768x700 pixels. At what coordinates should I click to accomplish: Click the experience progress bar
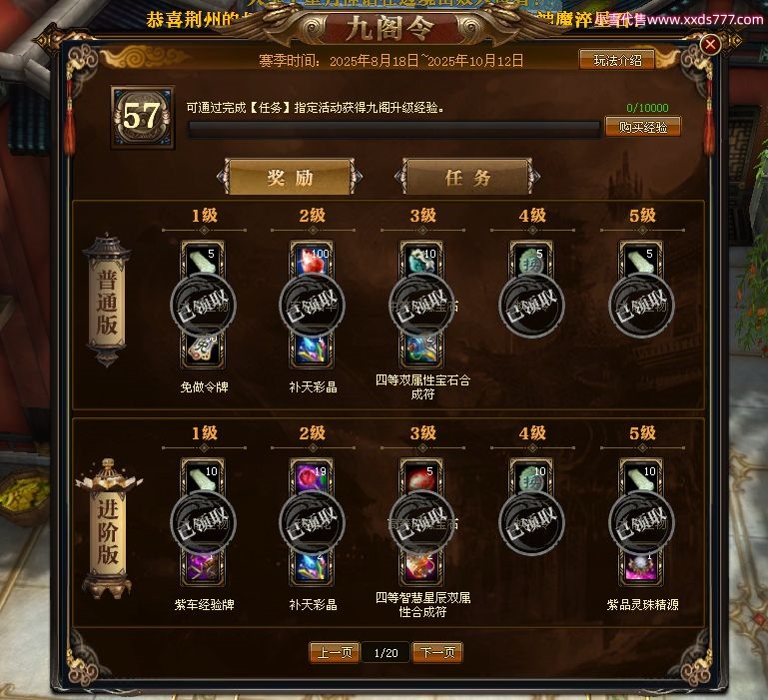394,129
